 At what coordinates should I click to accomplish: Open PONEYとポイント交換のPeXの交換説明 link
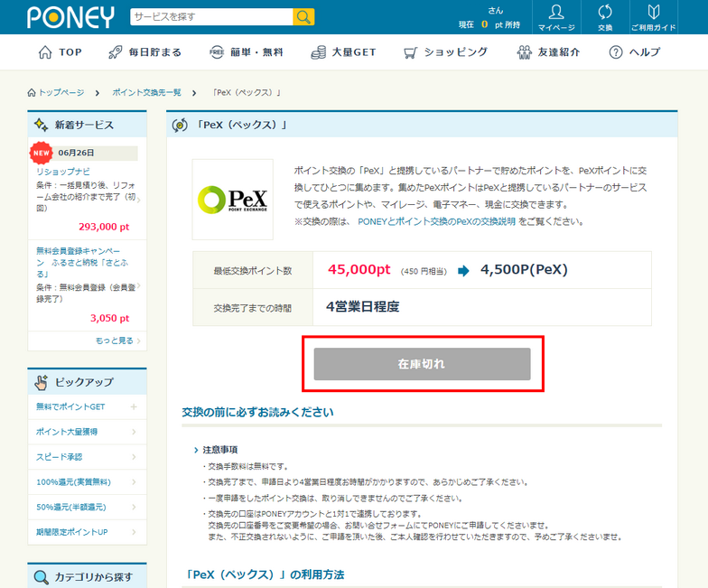[x=437, y=222]
